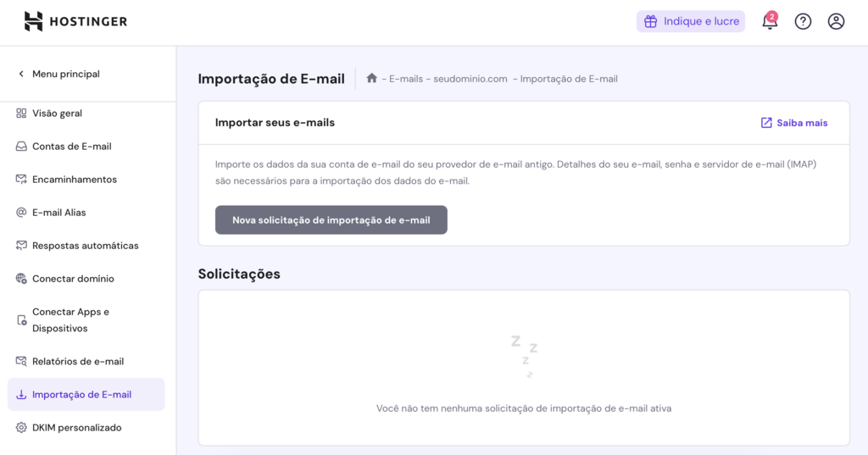The width and height of the screenshot is (868, 455).
Task: Click the Conectar domínio globe icon
Action: tap(21, 279)
